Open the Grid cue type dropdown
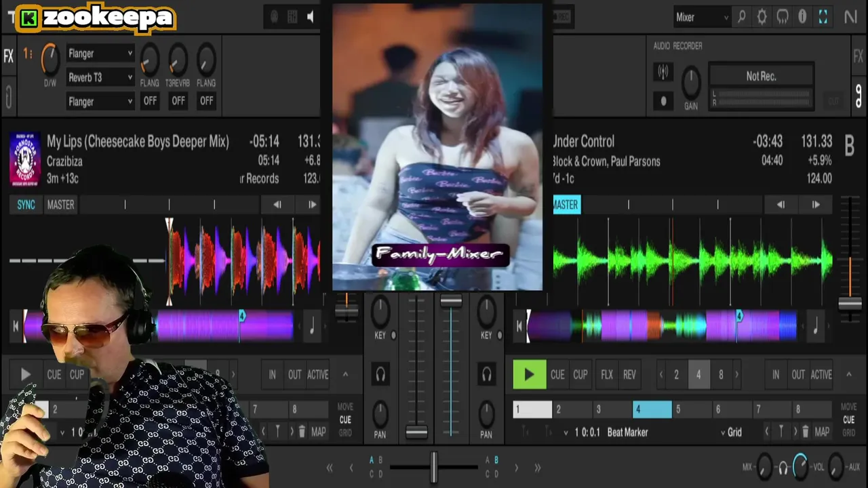This screenshot has height=488, width=868. point(731,432)
